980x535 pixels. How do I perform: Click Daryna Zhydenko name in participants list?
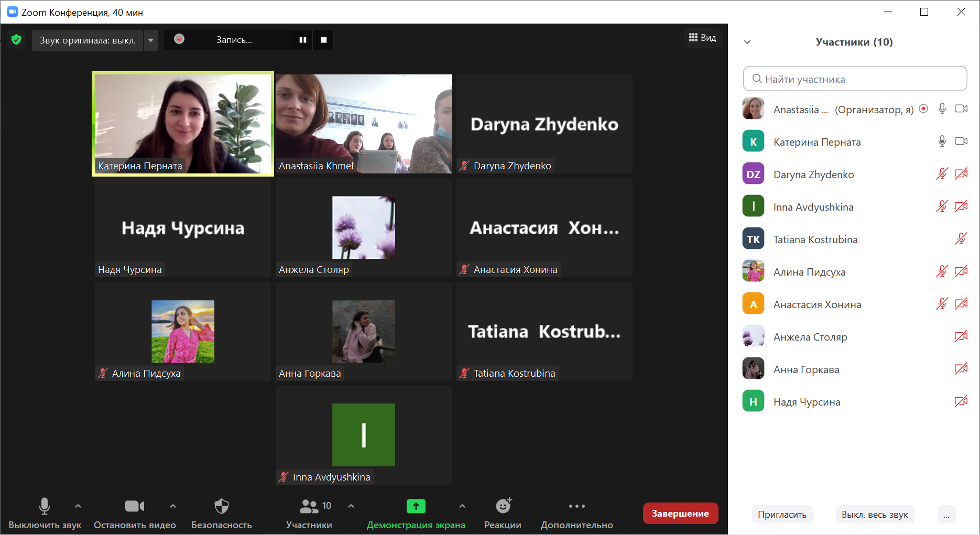[x=813, y=174]
